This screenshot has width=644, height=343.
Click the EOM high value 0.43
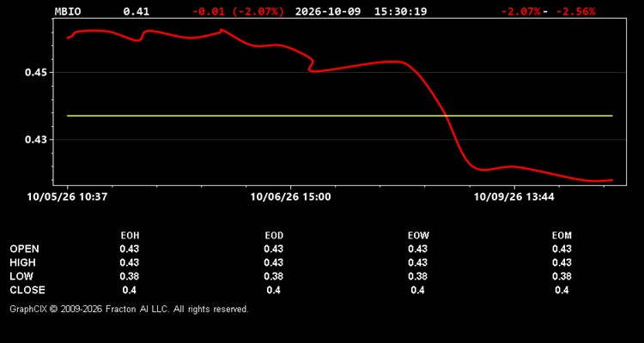[x=562, y=262]
